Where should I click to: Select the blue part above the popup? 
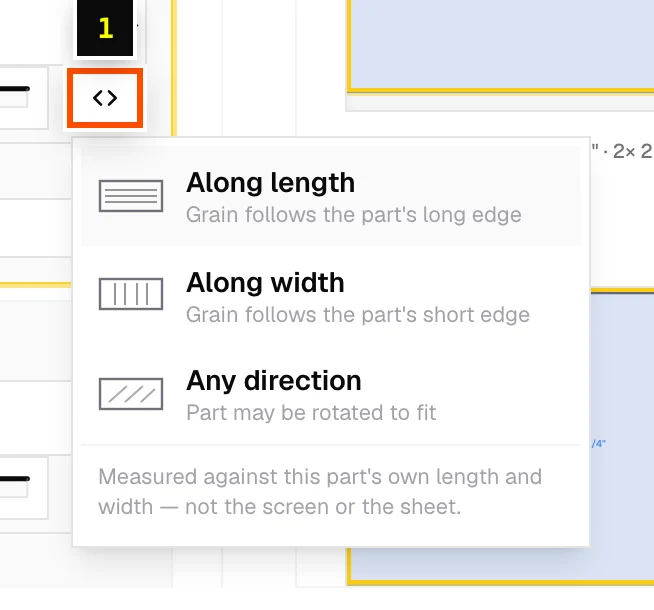501,45
